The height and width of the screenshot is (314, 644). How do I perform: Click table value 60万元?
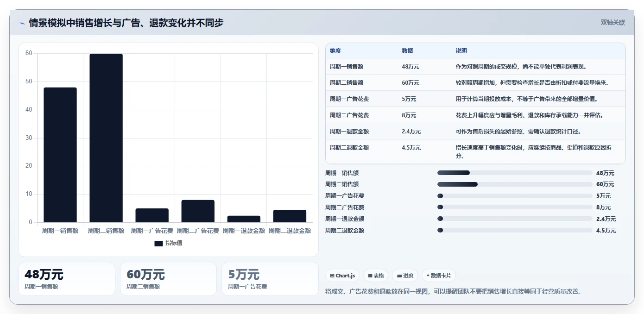[x=410, y=83]
